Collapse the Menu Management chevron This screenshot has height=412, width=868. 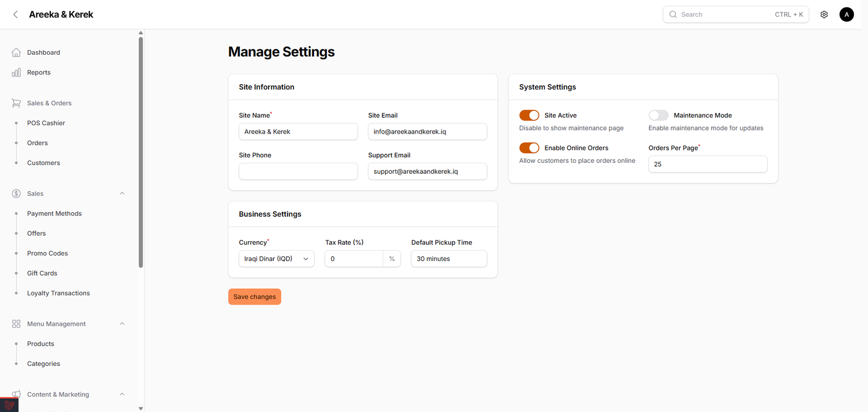point(122,324)
